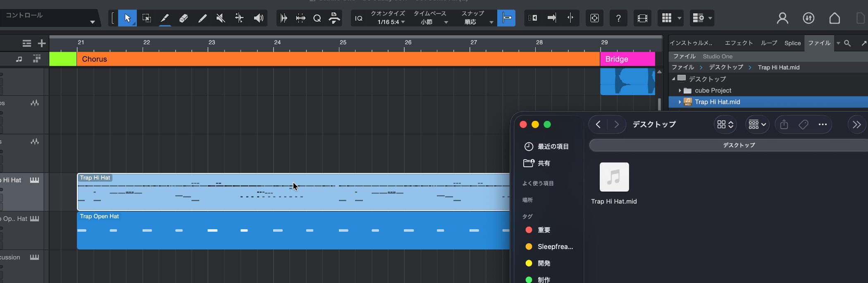
Task: Open the video player film icon
Action: point(642,18)
